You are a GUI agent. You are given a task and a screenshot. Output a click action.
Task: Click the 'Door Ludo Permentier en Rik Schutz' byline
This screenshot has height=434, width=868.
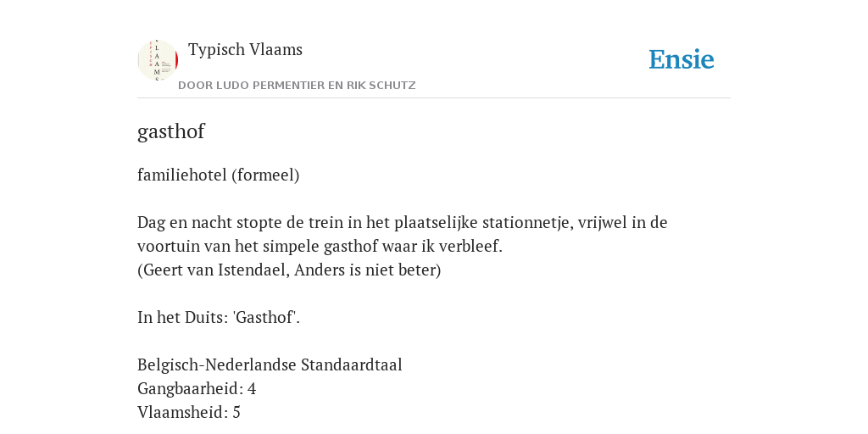pos(297,86)
